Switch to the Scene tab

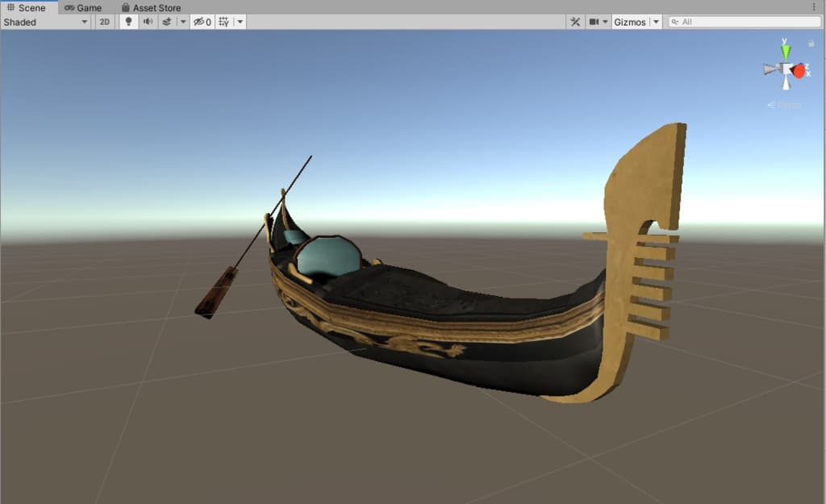click(x=27, y=7)
